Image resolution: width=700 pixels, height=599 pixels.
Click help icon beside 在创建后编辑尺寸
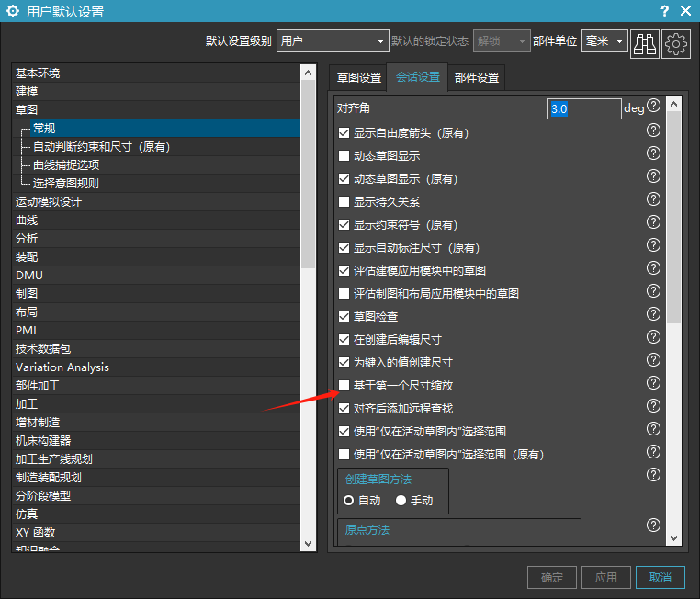click(x=653, y=337)
